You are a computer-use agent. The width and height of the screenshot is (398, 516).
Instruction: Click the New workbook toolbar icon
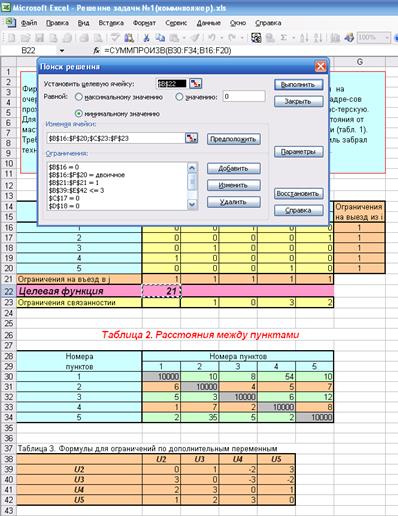(12, 38)
